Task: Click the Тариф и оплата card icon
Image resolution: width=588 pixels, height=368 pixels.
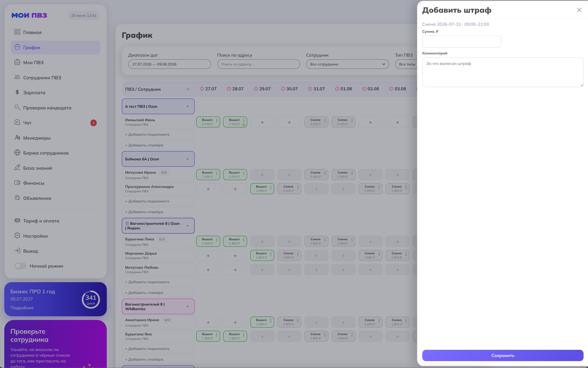Action: (x=17, y=220)
